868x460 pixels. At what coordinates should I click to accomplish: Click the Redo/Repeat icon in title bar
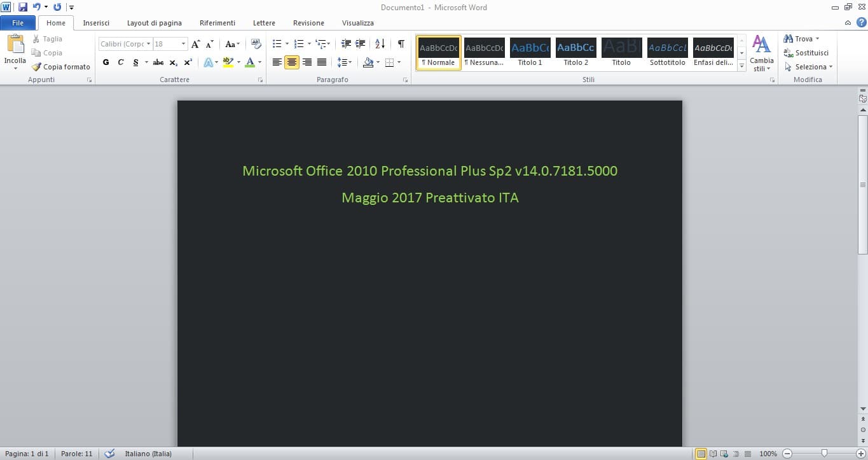tap(57, 7)
